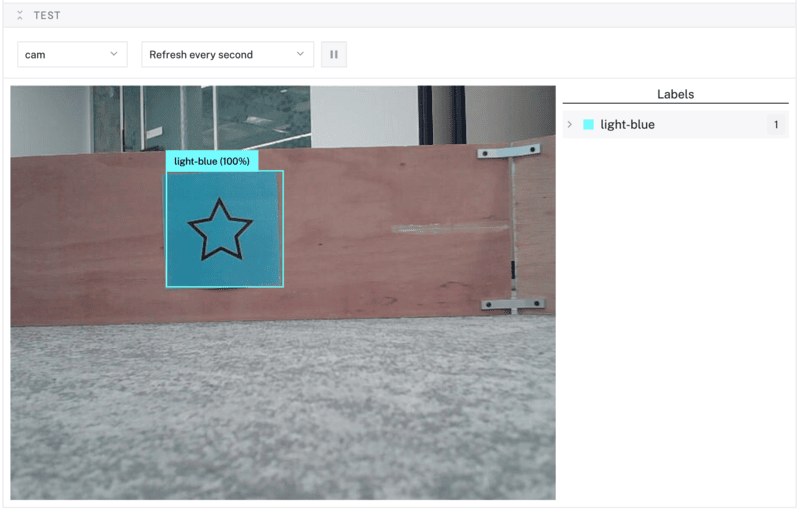Click the TEST section title

(x=47, y=15)
